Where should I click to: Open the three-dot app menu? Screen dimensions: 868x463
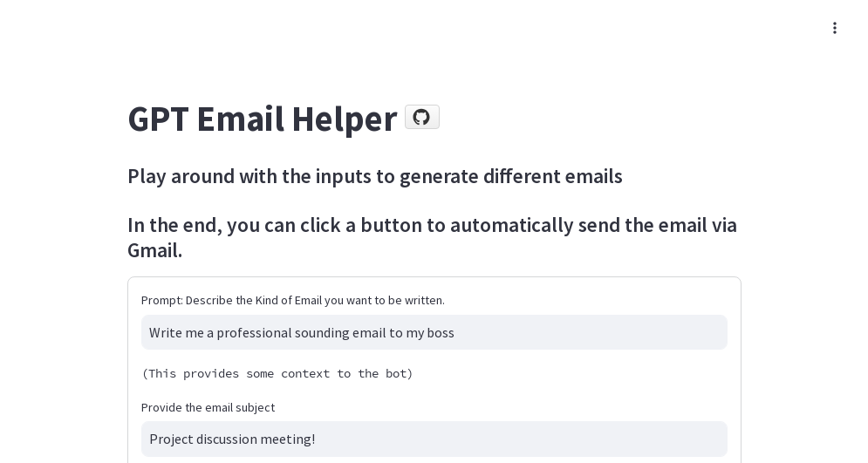coord(835,28)
